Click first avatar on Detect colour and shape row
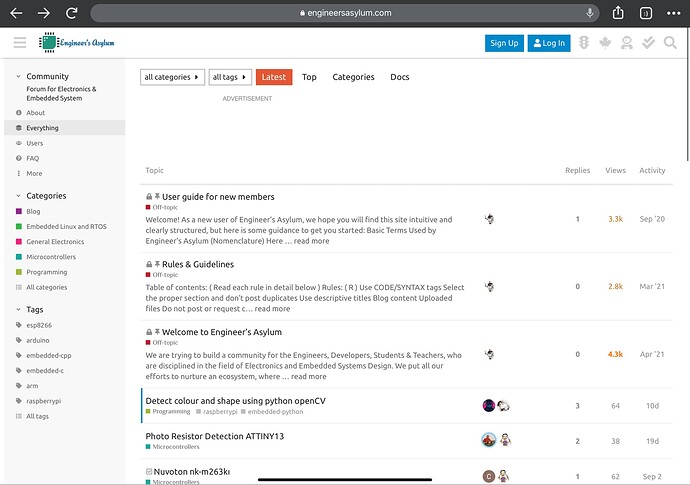The height and width of the screenshot is (485, 690). pos(489,405)
